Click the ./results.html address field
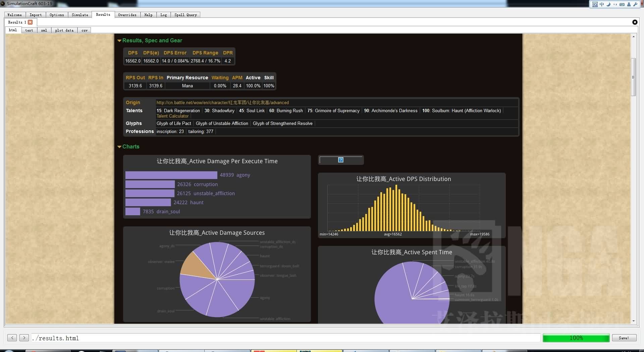 coord(286,338)
